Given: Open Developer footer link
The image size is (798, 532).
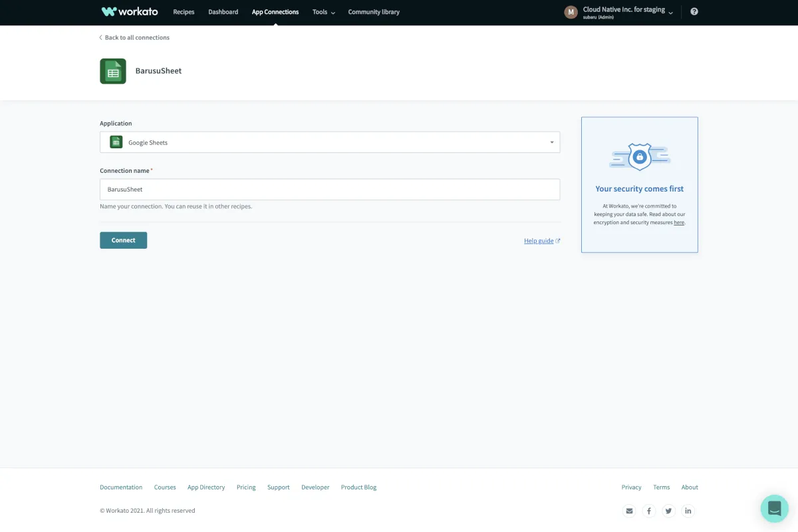Looking at the screenshot, I should 315,487.
